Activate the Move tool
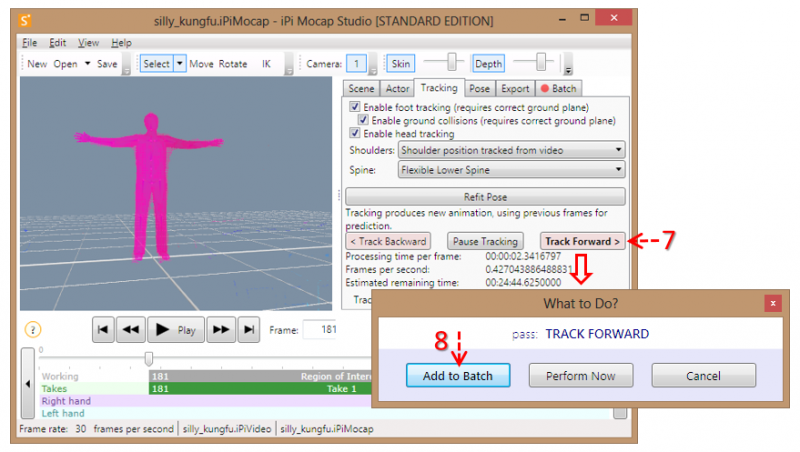800x452 pixels. pyautogui.click(x=202, y=64)
